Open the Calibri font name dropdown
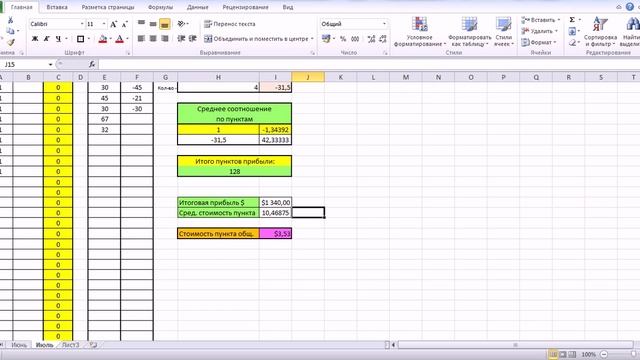Screen dimensions: 640x360 (x=82, y=24)
